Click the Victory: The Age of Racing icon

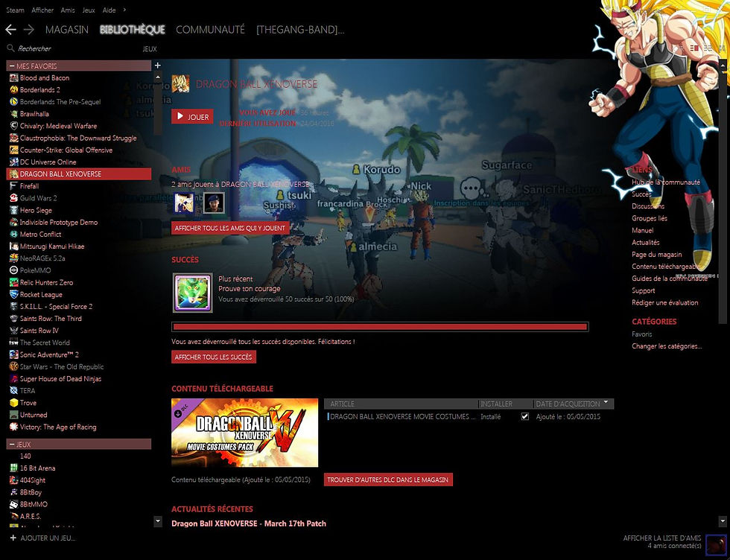[14, 427]
